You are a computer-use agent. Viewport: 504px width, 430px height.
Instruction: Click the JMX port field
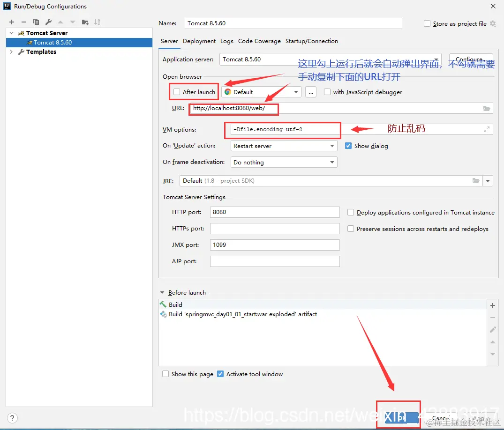click(x=275, y=245)
